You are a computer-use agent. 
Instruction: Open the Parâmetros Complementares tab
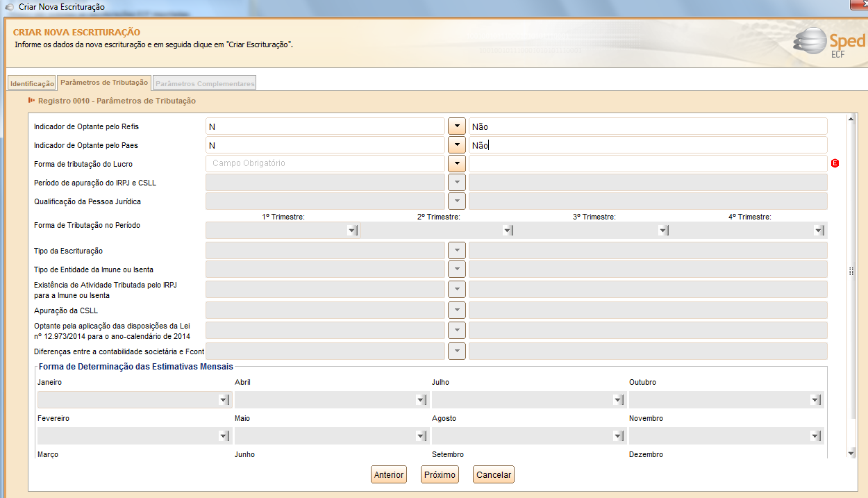[205, 83]
